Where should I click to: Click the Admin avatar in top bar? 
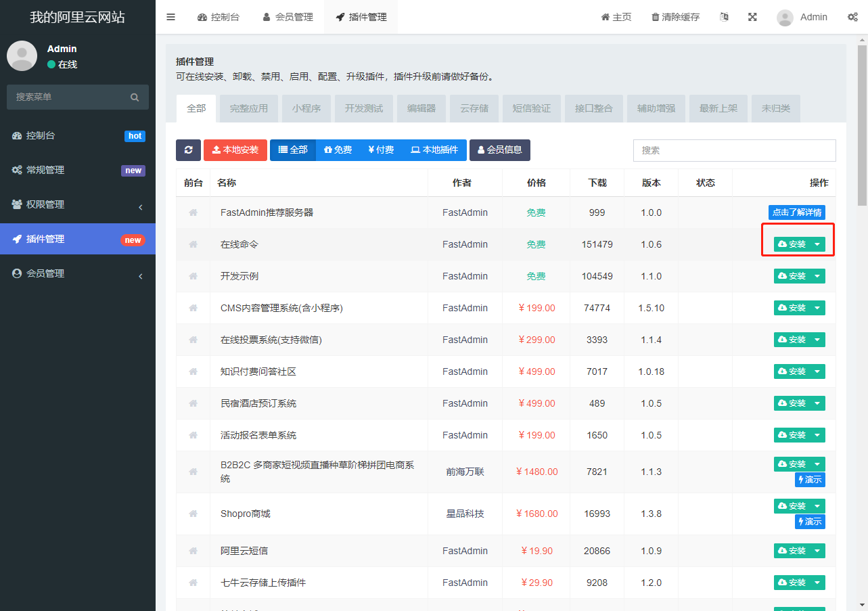click(x=785, y=18)
